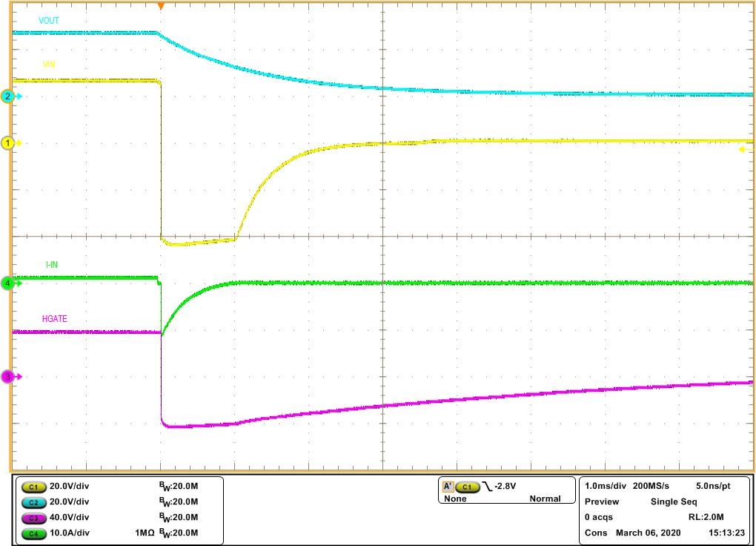Click the falling-edge trigger slope symbol
The width and height of the screenshot is (756, 546).
point(487,487)
